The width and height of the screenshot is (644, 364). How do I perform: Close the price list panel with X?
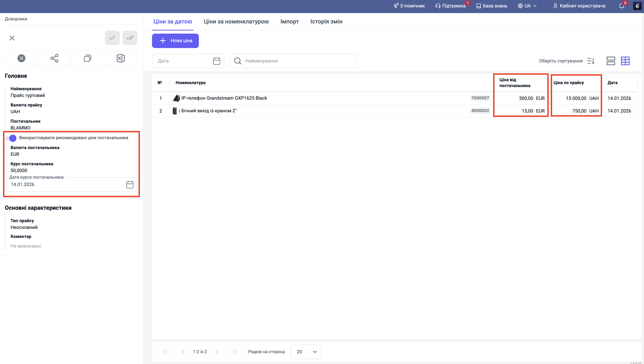(12, 38)
